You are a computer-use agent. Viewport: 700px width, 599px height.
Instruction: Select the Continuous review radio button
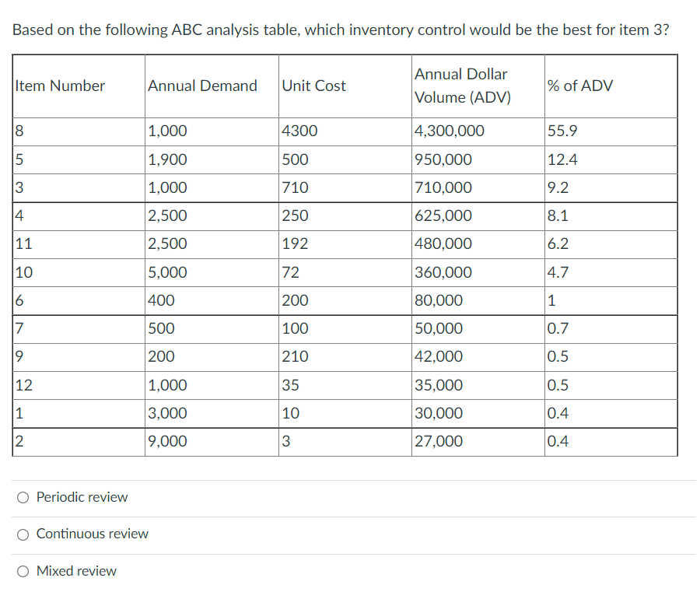[23, 534]
